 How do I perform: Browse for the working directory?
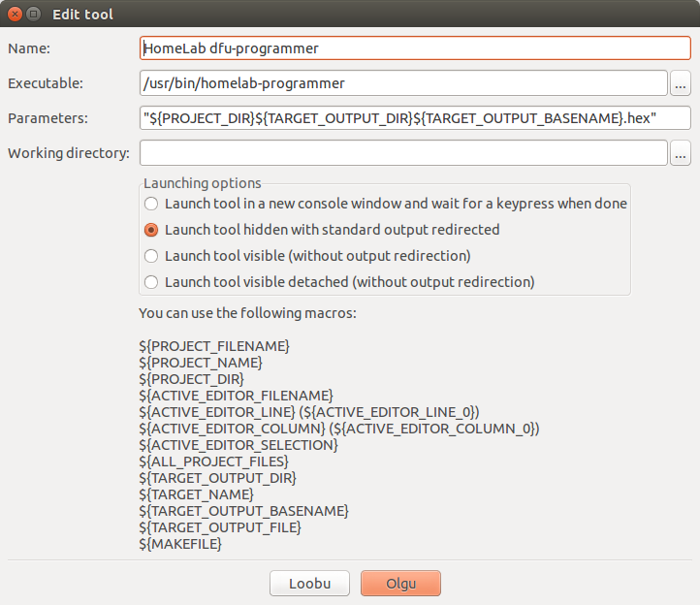681,153
